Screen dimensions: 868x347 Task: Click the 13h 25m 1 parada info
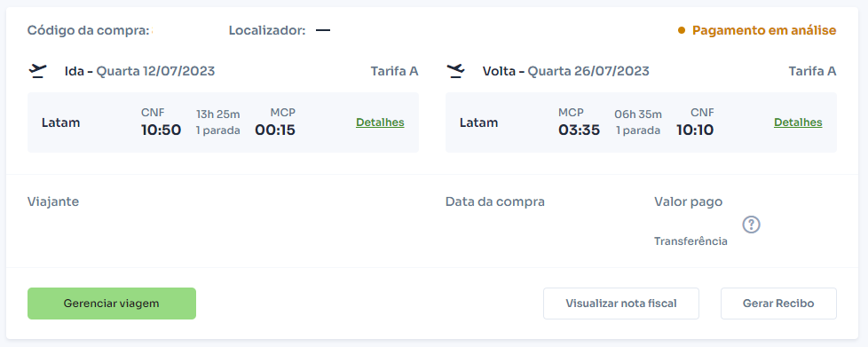pos(218,122)
